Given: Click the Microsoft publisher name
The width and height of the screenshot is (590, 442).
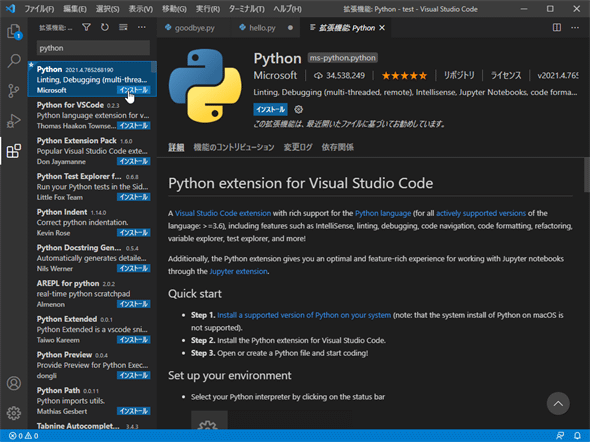Looking at the screenshot, I should pos(275,76).
